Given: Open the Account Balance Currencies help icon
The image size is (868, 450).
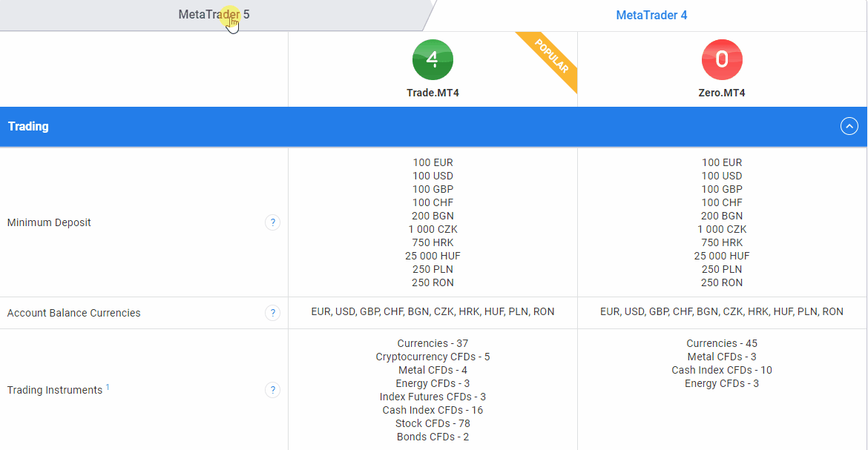Looking at the screenshot, I should tap(272, 313).
